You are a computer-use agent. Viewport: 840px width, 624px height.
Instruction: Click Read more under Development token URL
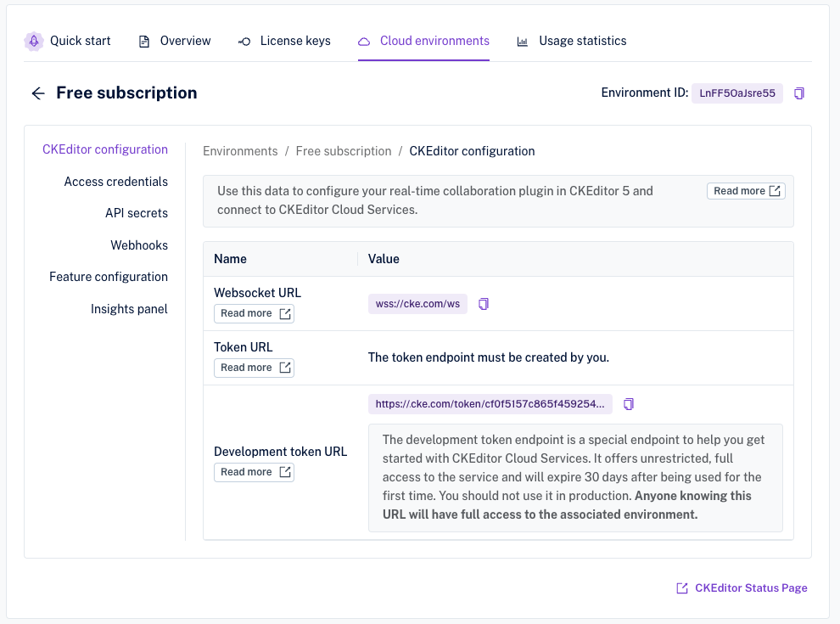pyautogui.click(x=254, y=472)
